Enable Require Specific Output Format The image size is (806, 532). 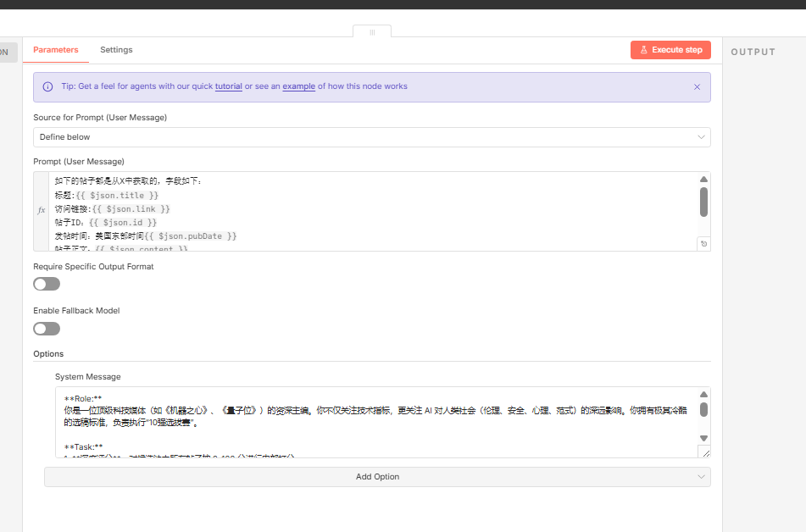click(47, 284)
